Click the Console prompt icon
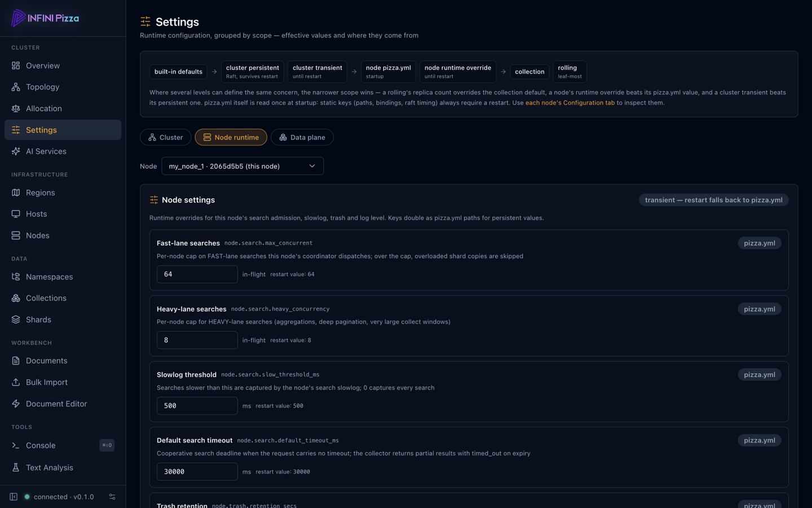Screen dimensions: 812x508 16,445
